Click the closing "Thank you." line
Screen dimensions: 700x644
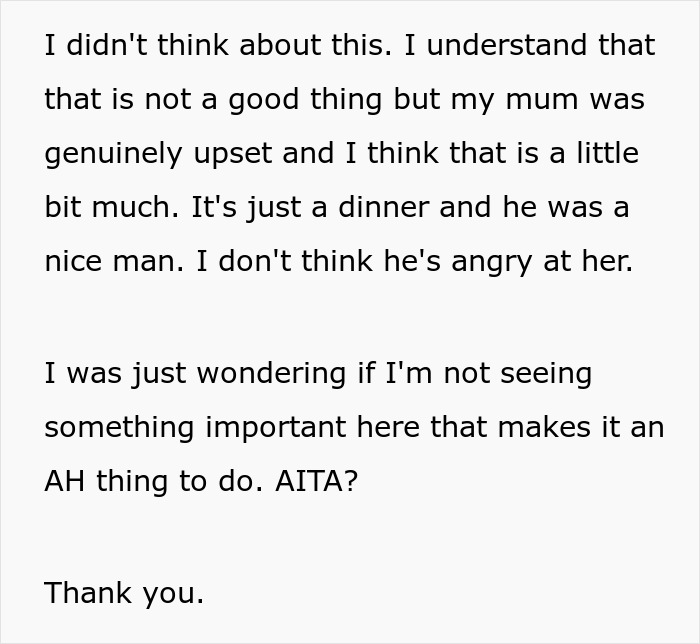pyautogui.click(x=124, y=592)
